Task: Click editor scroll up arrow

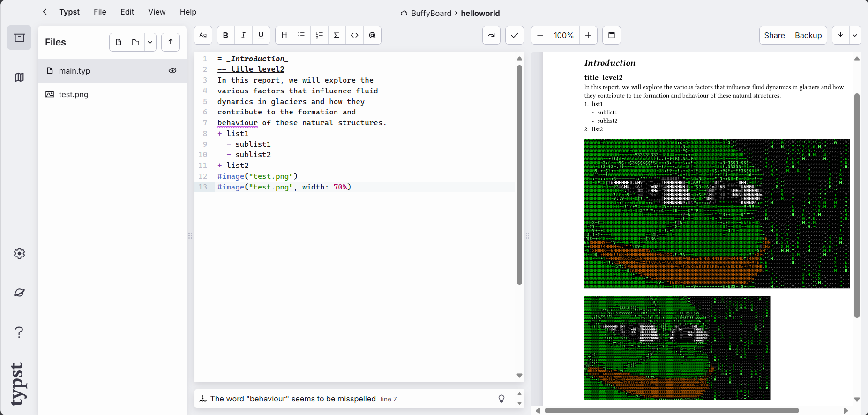Action: tap(519, 59)
